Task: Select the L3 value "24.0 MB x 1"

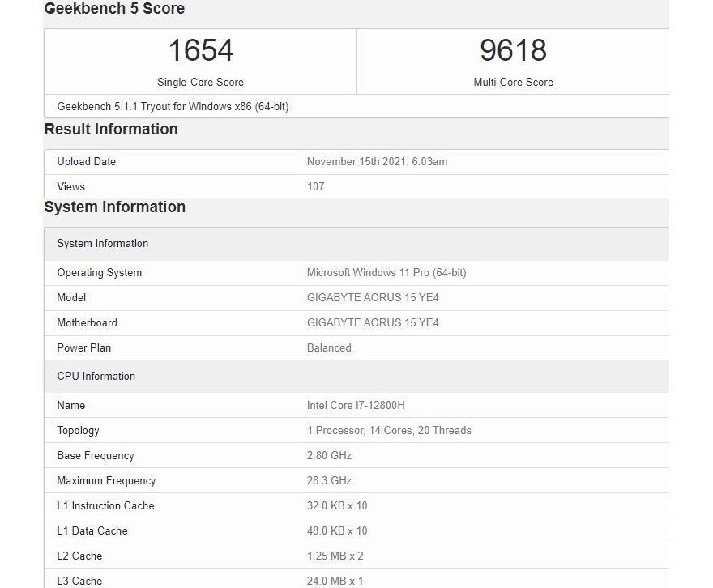Action: tap(335, 581)
